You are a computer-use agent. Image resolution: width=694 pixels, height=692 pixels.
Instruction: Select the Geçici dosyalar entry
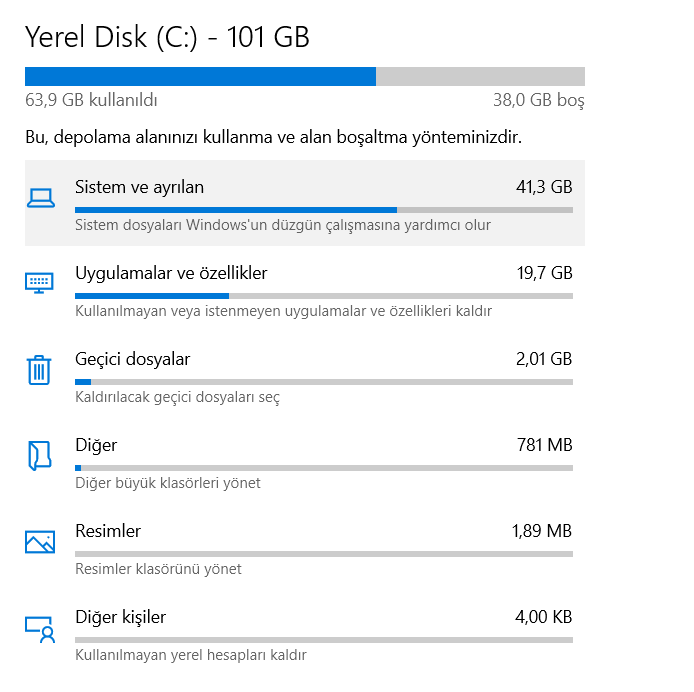(x=132, y=359)
